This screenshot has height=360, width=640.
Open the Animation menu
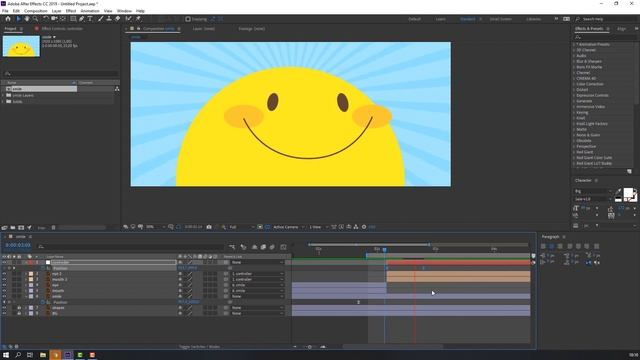[x=90, y=11]
